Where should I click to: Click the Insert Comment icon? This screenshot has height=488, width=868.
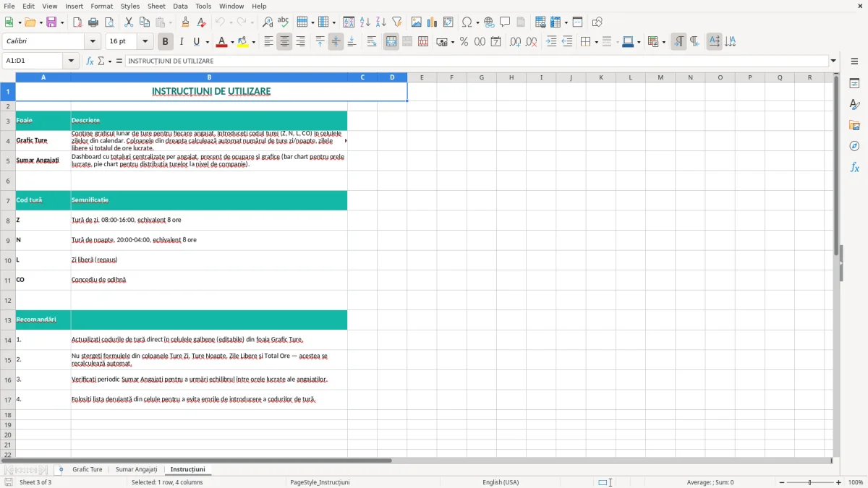[x=505, y=22]
